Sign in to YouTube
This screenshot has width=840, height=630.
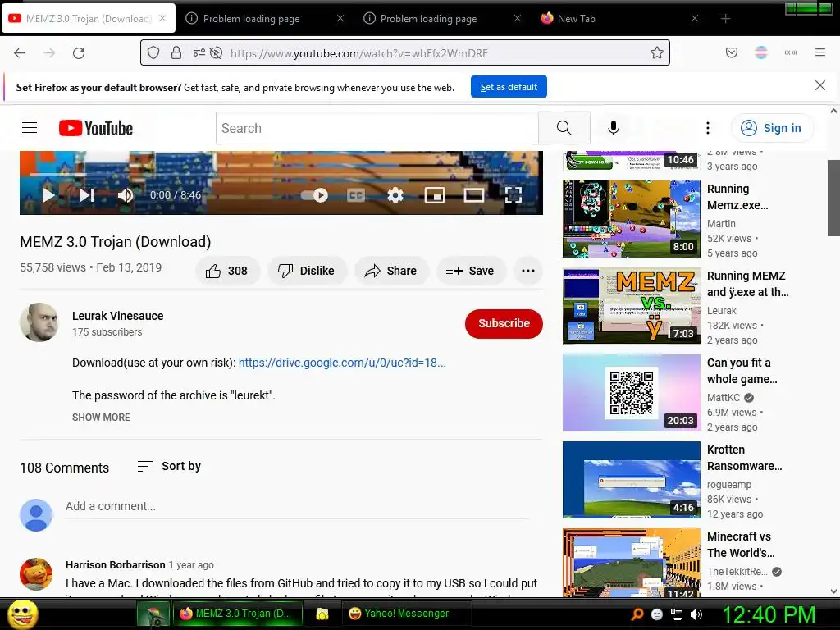click(x=772, y=128)
